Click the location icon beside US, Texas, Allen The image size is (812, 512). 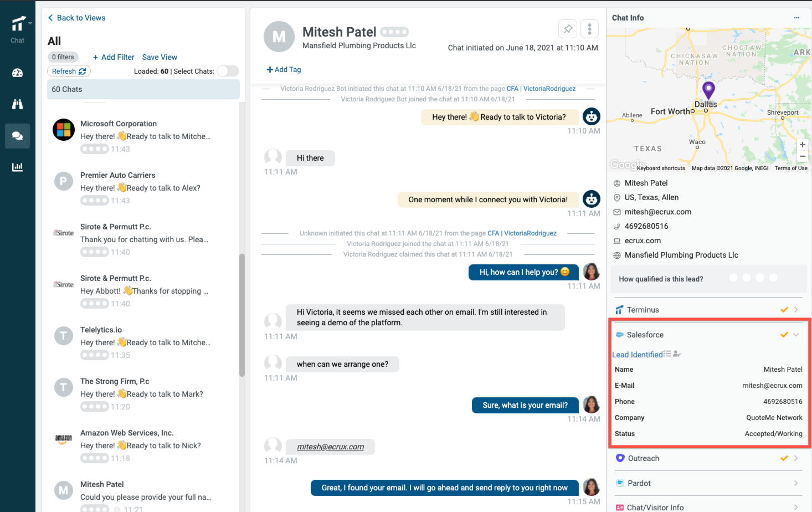coord(617,198)
